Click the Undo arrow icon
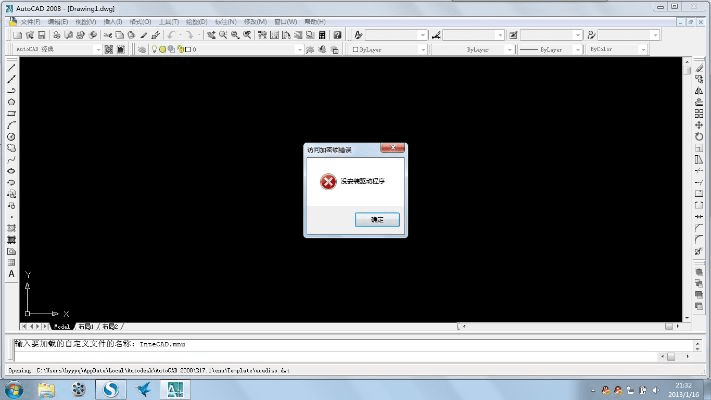Viewport: 711px width, 400px height. pos(171,35)
